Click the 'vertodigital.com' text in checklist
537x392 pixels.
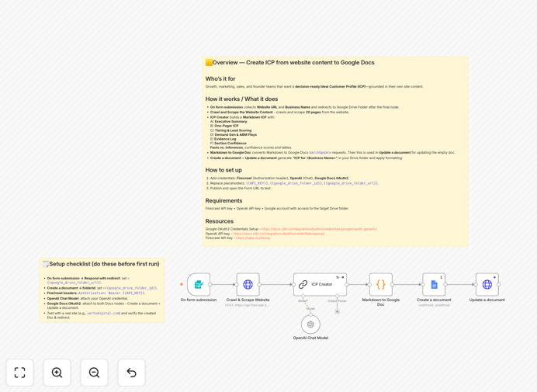[x=103, y=313]
